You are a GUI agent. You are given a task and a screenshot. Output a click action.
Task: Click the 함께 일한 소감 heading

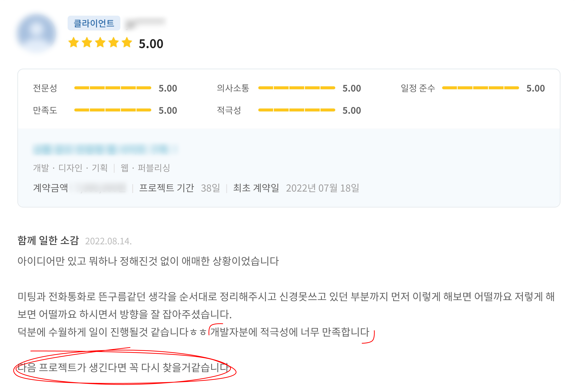[x=48, y=240]
